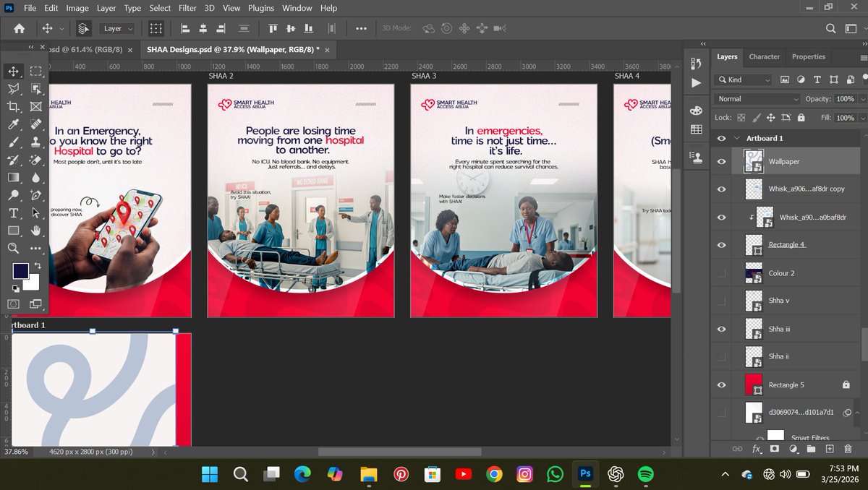
Task: Open WhatsApp from the Windows taskbar
Action: 555,474
